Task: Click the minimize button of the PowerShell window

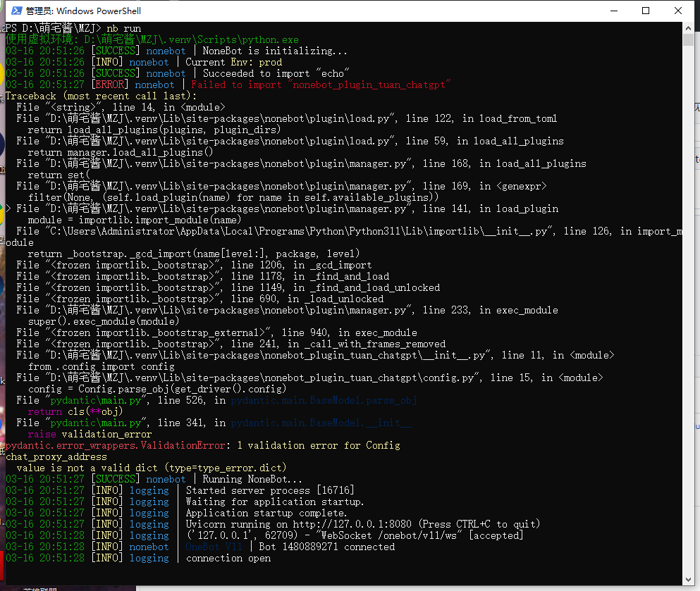Action: [x=614, y=11]
